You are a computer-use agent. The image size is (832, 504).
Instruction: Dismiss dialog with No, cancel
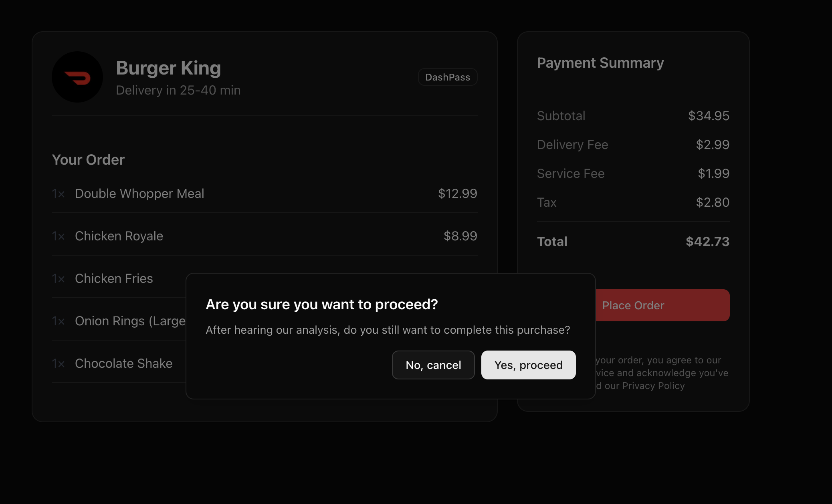click(x=433, y=365)
